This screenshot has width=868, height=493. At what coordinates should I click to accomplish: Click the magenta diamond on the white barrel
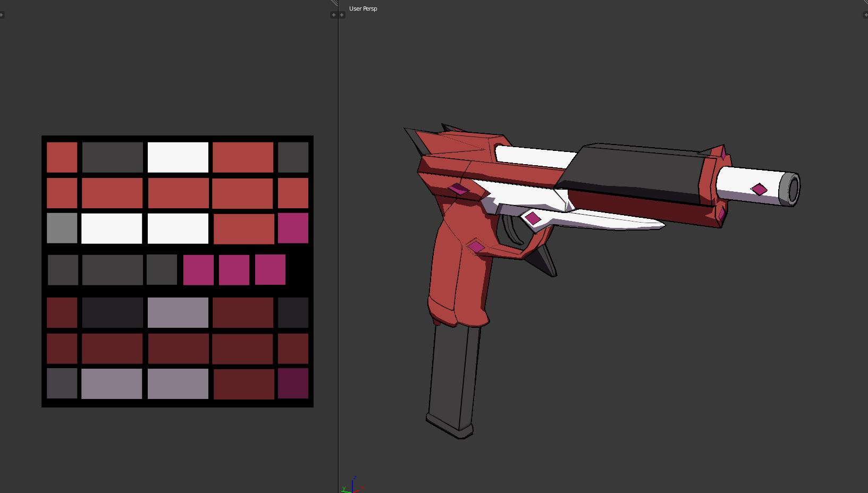coord(759,189)
